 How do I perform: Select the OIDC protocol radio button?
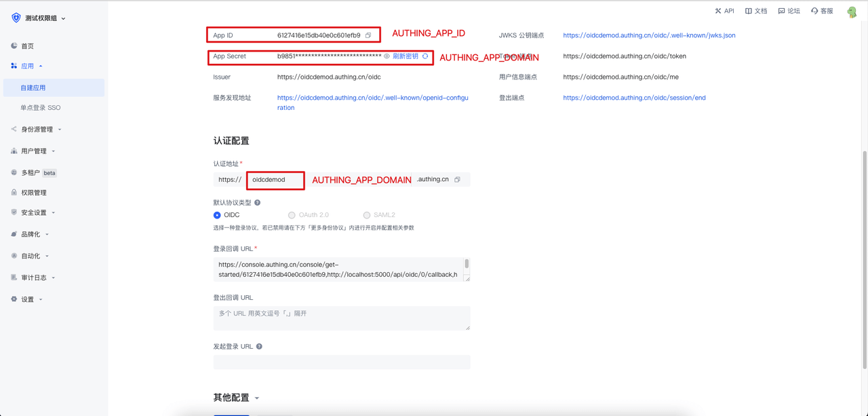coord(217,215)
